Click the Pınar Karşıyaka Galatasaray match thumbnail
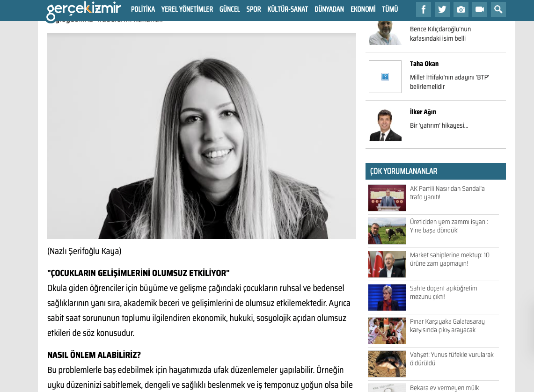The image size is (534, 392). [x=387, y=331]
